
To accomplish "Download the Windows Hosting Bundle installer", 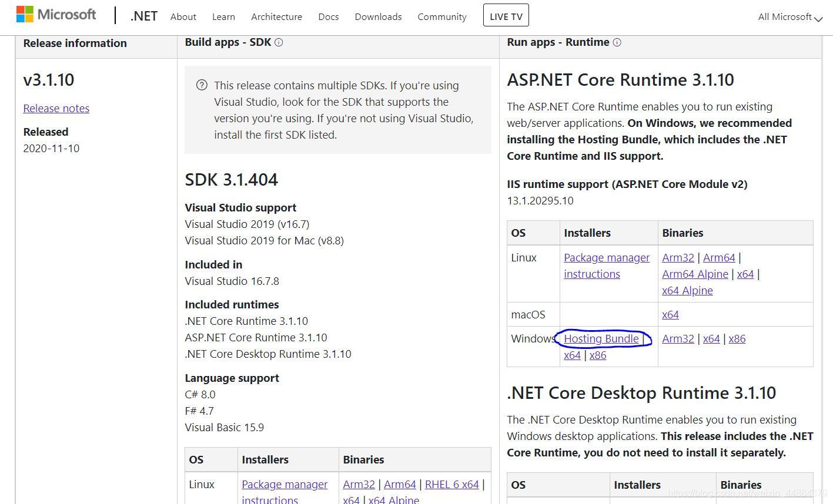I will (x=601, y=338).
